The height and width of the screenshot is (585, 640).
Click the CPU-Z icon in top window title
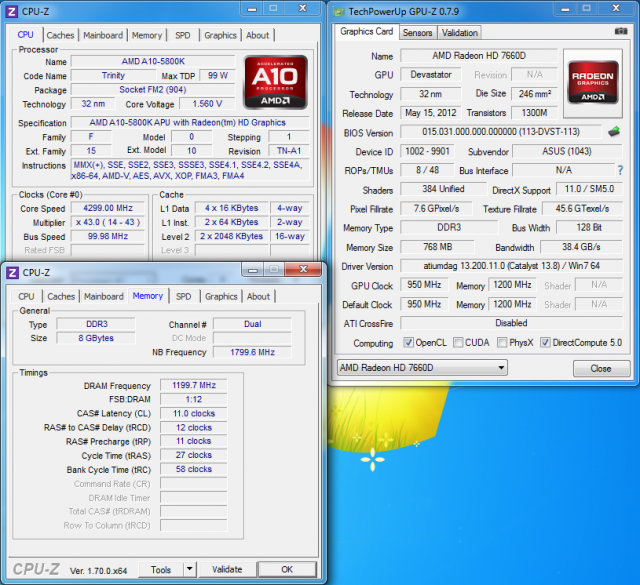tap(11, 11)
